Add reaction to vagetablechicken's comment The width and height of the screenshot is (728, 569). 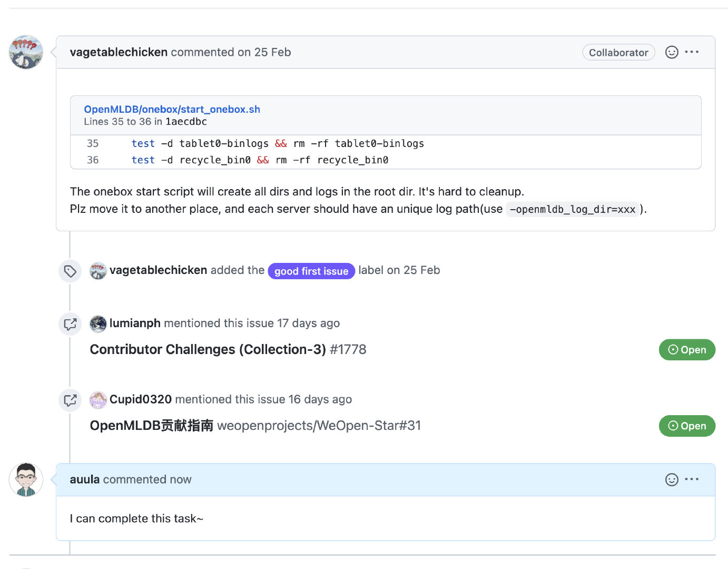672,52
